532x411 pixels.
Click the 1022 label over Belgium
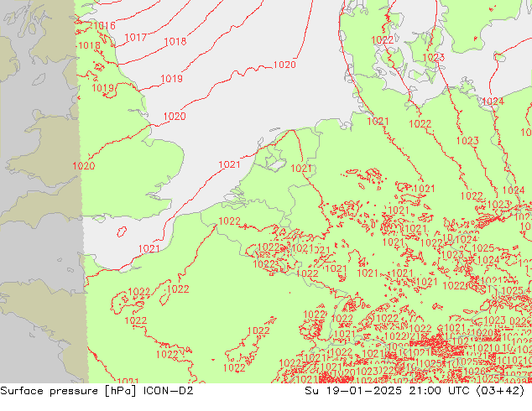click(229, 221)
